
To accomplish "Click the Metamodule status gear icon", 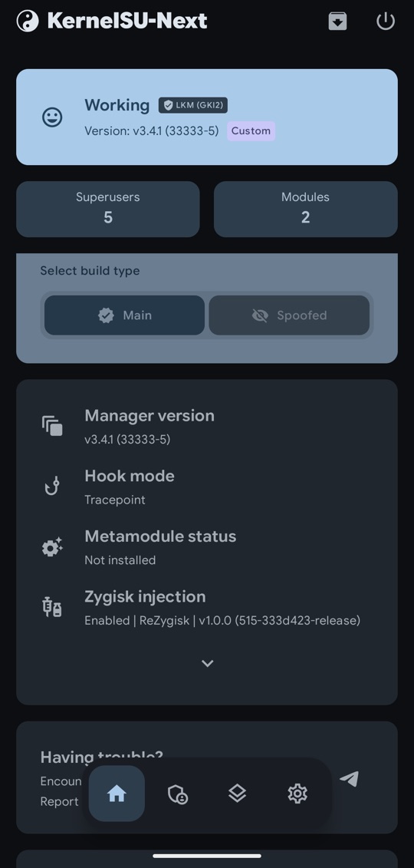I will [52, 547].
